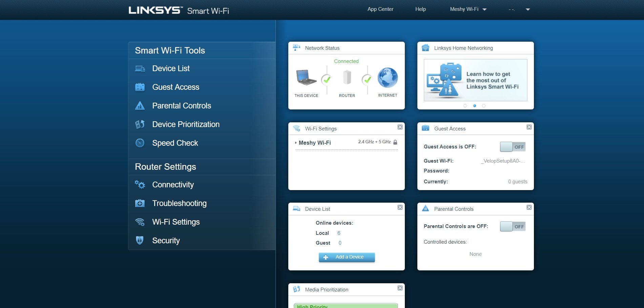This screenshot has width=644, height=308.
Task: Click the Learn how banner image
Action: [475, 80]
